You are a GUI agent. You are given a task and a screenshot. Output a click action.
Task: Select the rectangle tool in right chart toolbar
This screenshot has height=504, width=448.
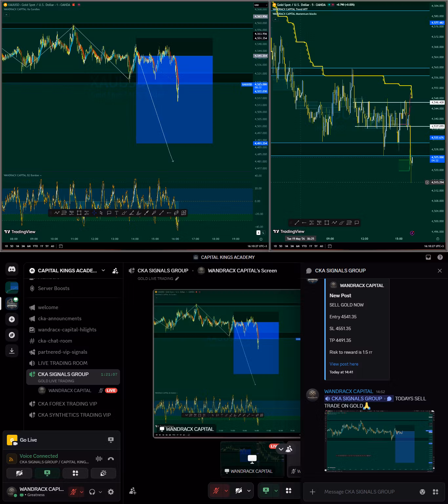[x=327, y=223]
